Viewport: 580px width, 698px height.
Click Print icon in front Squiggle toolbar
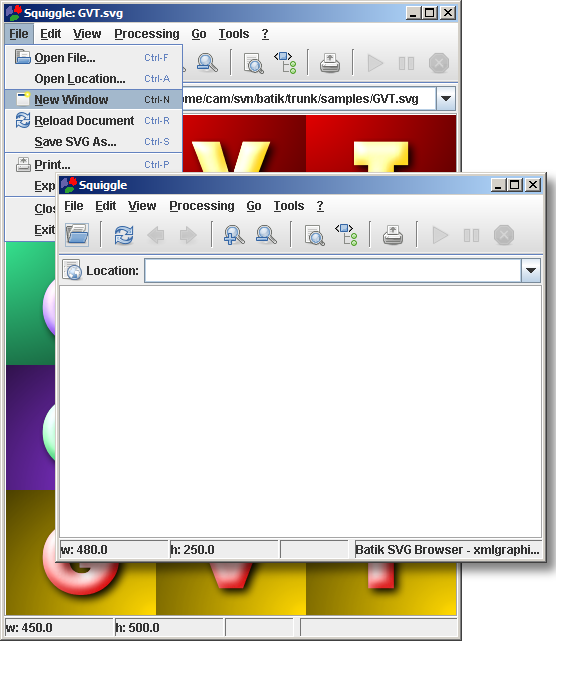(x=393, y=235)
